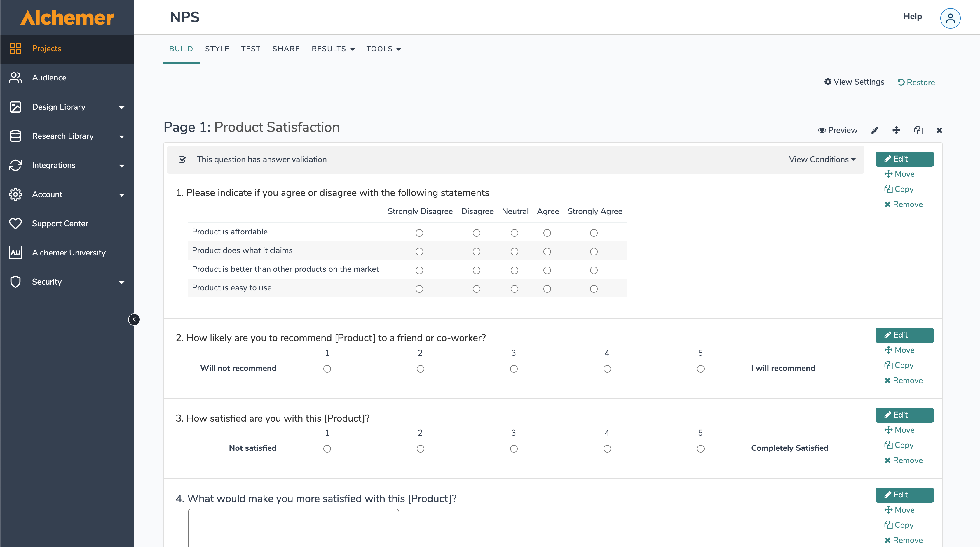Select Strongly Agree for Product is affordable
The image size is (980, 547).
(x=594, y=233)
